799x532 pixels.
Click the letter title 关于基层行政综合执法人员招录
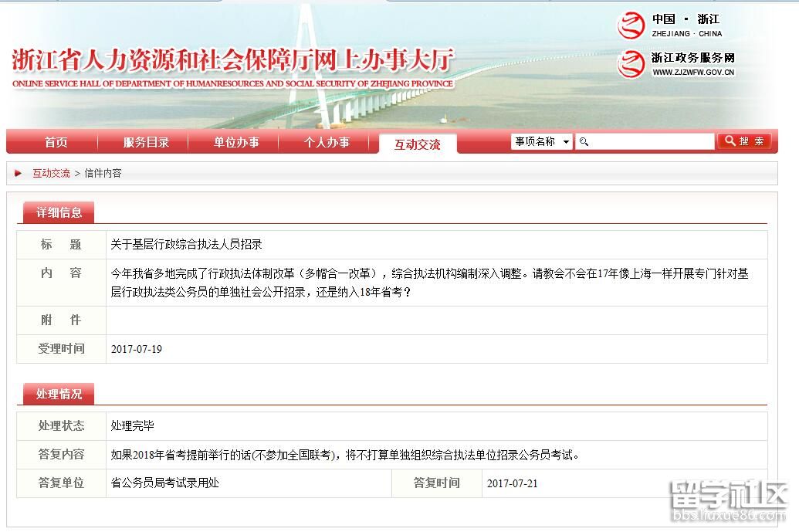click(186, 245)
